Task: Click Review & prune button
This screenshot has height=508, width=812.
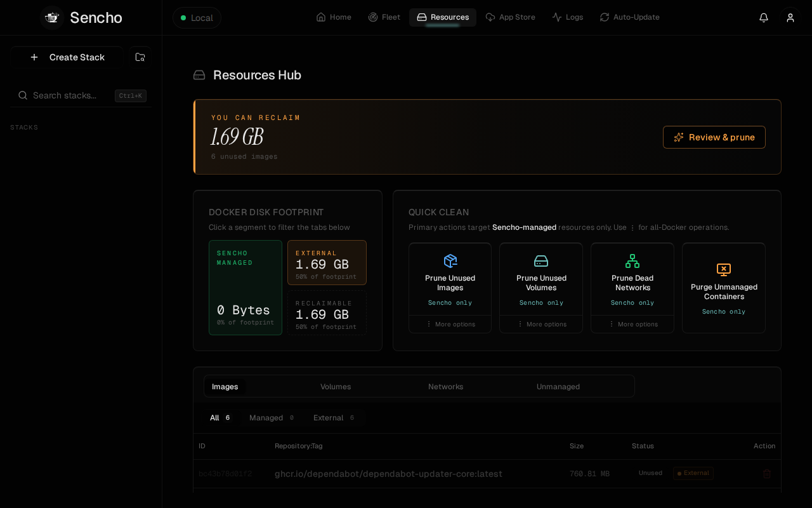Action: (714, 137)
